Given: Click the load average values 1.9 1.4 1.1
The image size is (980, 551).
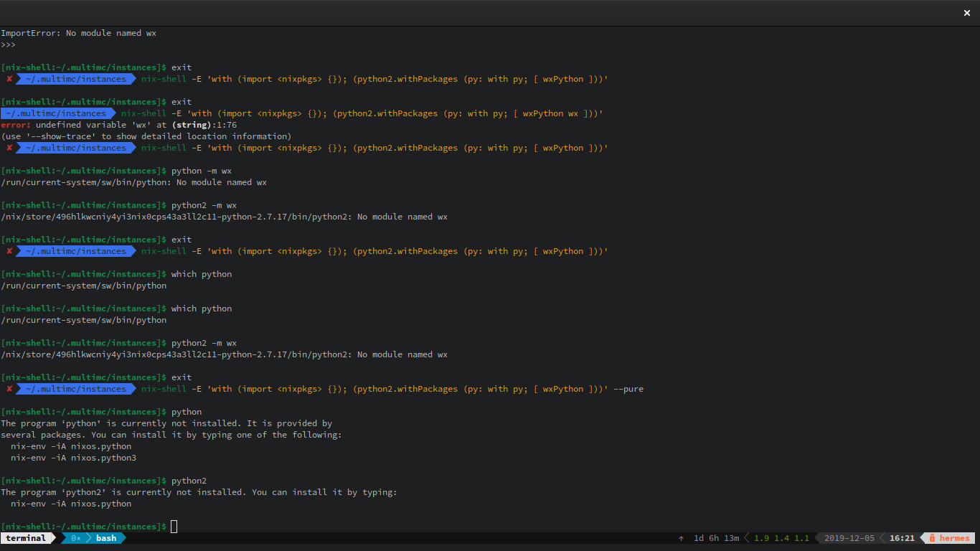Looking at the screenshot, I should click(781, 538).
